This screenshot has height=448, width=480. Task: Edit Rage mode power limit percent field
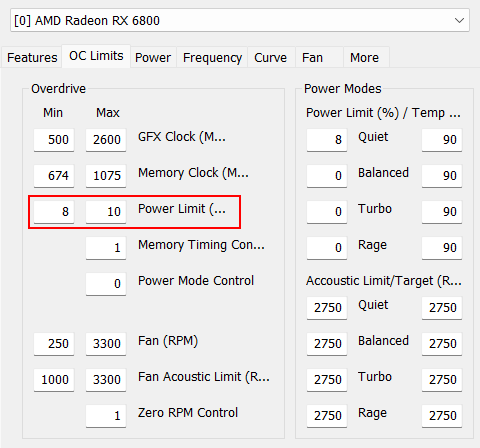[x=327, y=248]
